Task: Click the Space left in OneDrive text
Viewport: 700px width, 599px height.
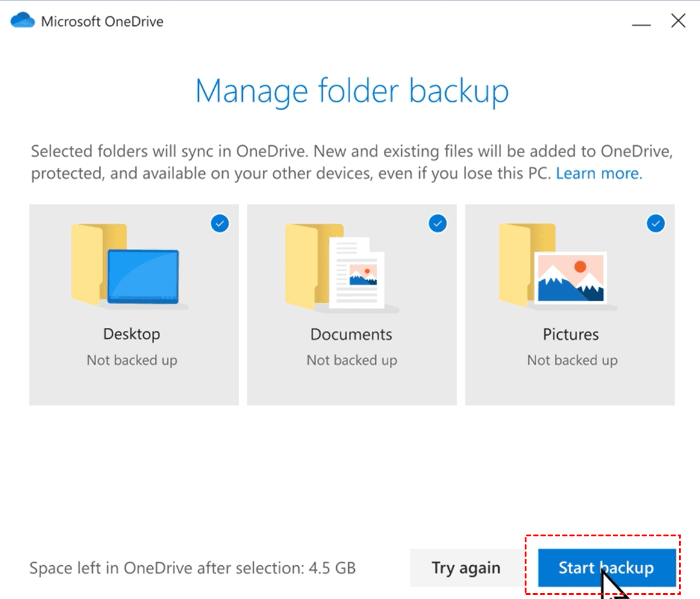Action: (192, 568)
